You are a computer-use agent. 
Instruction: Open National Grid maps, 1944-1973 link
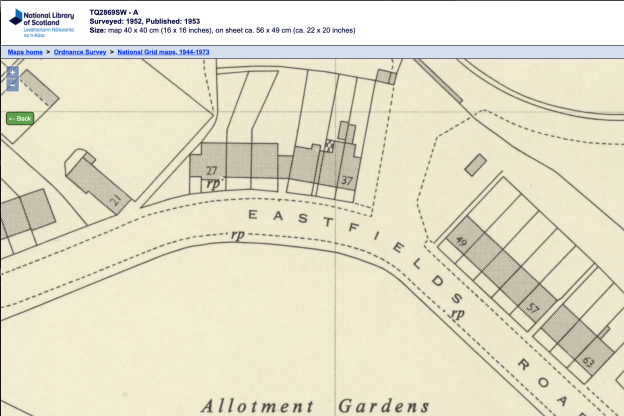[x=163, y=50]
